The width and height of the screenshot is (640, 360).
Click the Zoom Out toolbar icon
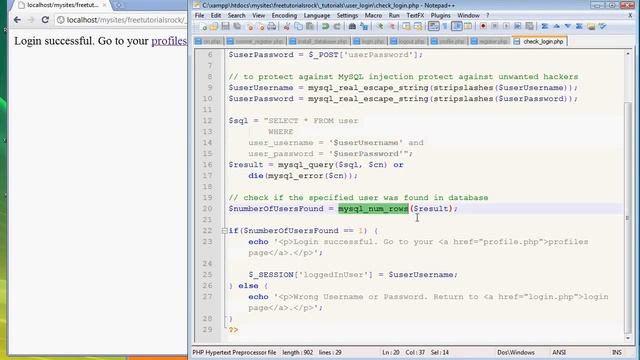pyautogui.click(x=391, y=27)
